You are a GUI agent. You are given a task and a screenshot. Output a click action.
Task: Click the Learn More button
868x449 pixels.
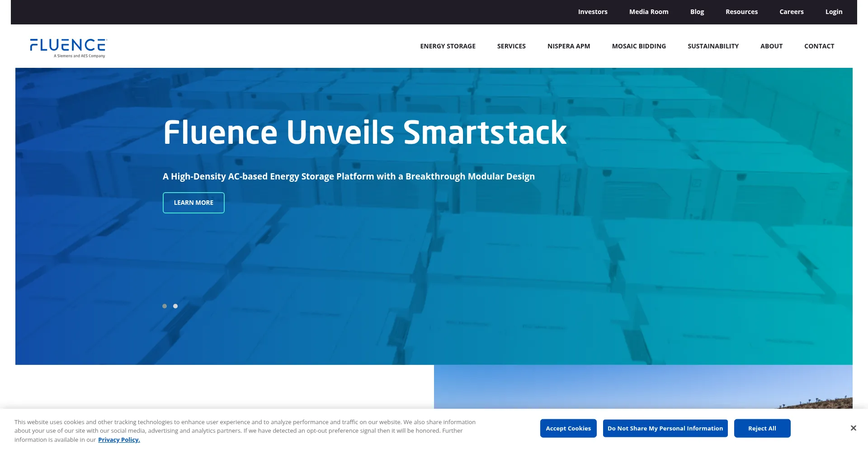[x=193, y=203]
